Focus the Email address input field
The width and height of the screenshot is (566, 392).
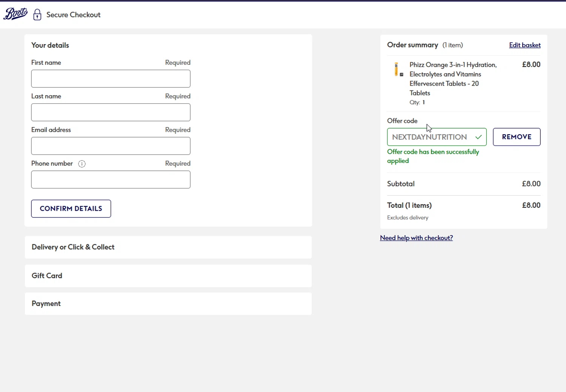click(x=111, y=146)
